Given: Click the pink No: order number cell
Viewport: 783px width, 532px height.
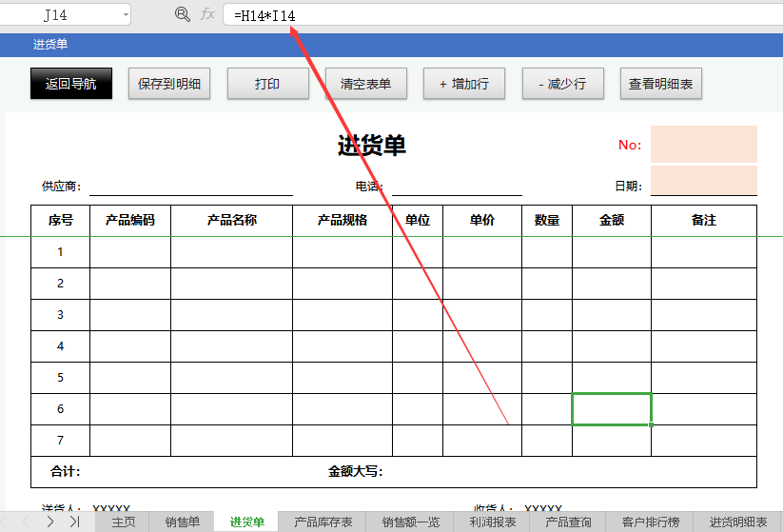Looking at the screenshot, I should coord(703,145).
